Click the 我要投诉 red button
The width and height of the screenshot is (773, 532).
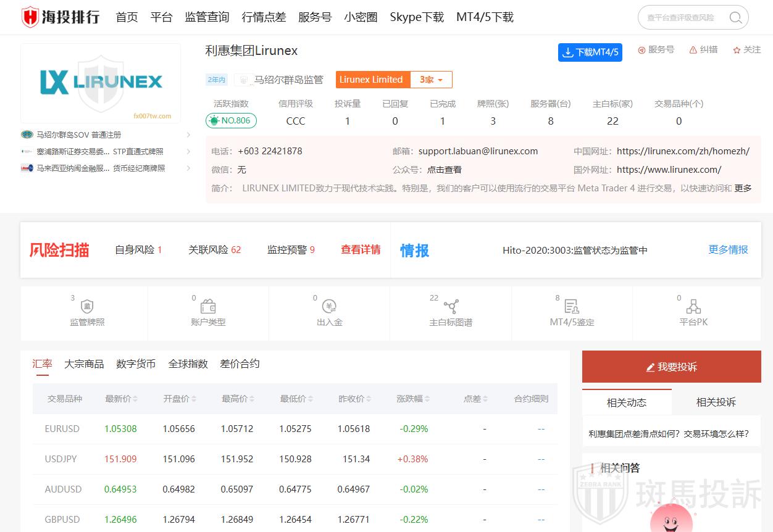(x=671, y=367)
